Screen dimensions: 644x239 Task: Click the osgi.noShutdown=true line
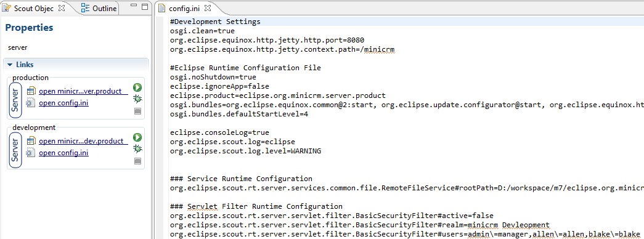213,77
